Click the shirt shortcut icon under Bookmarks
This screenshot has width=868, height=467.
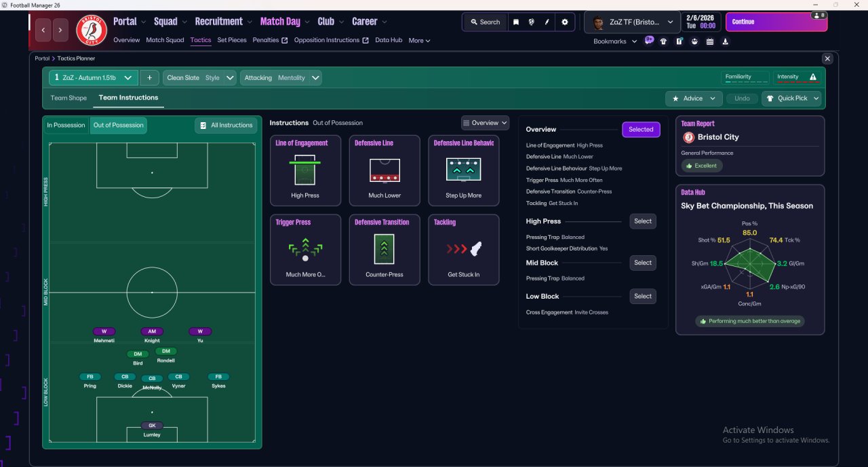663,41
